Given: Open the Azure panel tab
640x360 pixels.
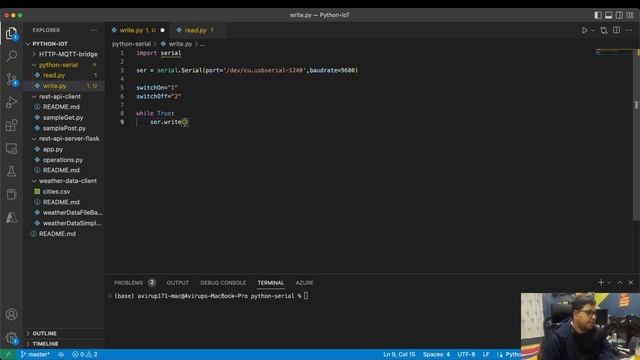Looking at the screenshot, I should (304, 282).
